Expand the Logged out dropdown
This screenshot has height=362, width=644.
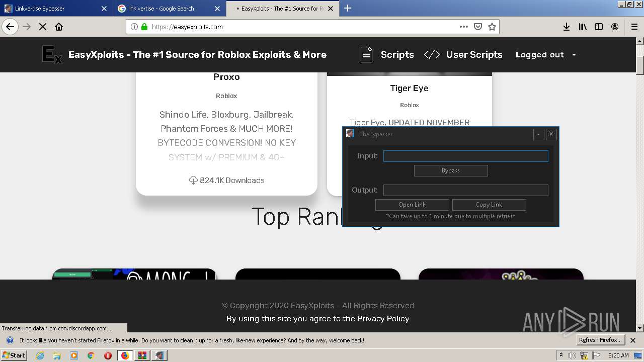tap(545, 55)
